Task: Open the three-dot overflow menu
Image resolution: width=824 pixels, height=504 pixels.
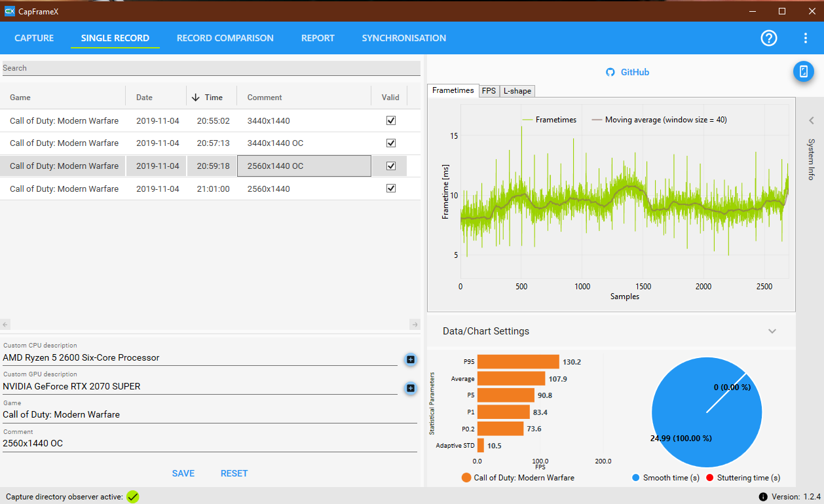Action: click(x=806, y=38)
